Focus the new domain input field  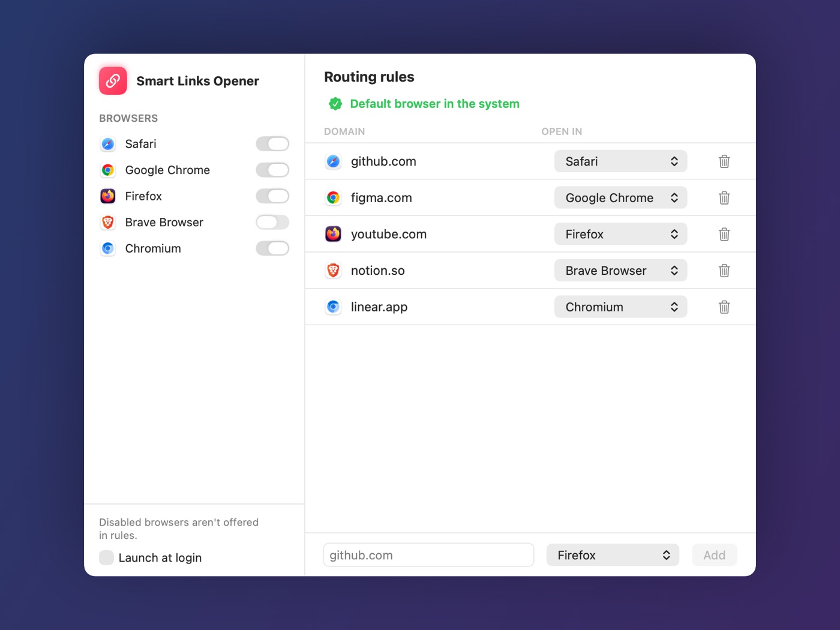pos(428,555)
